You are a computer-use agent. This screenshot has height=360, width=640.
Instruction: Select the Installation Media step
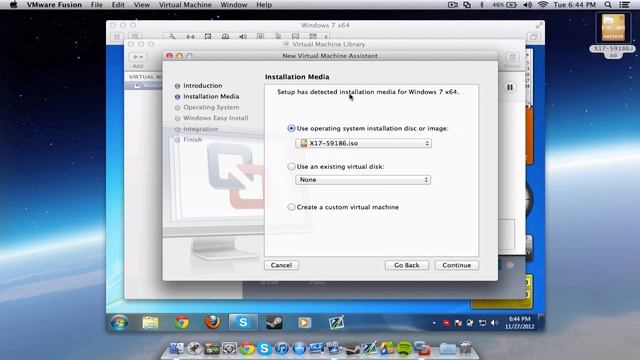tap(211, 96)
